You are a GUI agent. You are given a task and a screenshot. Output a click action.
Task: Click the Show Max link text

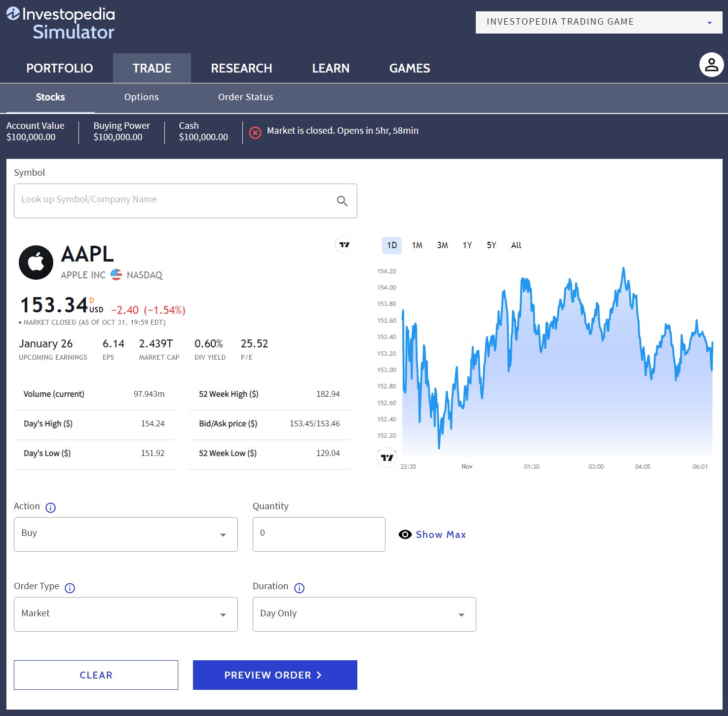click(x=441, y=534)
